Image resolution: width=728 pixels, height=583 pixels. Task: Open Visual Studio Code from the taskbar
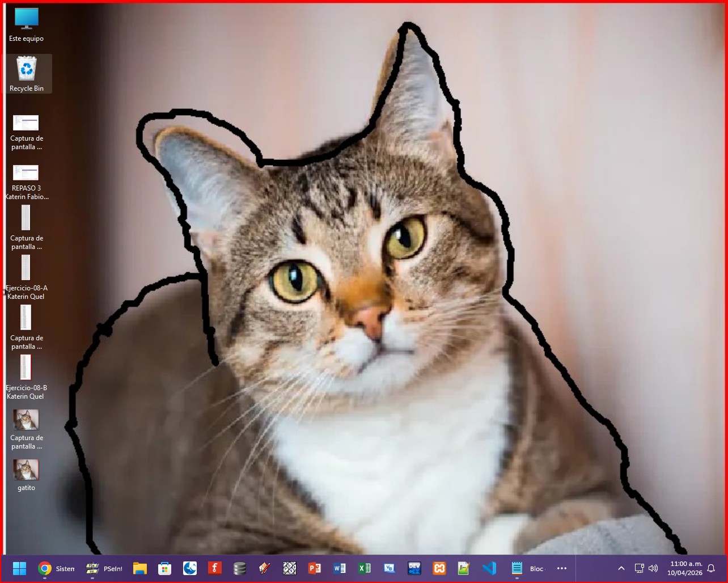click(489, 568)
